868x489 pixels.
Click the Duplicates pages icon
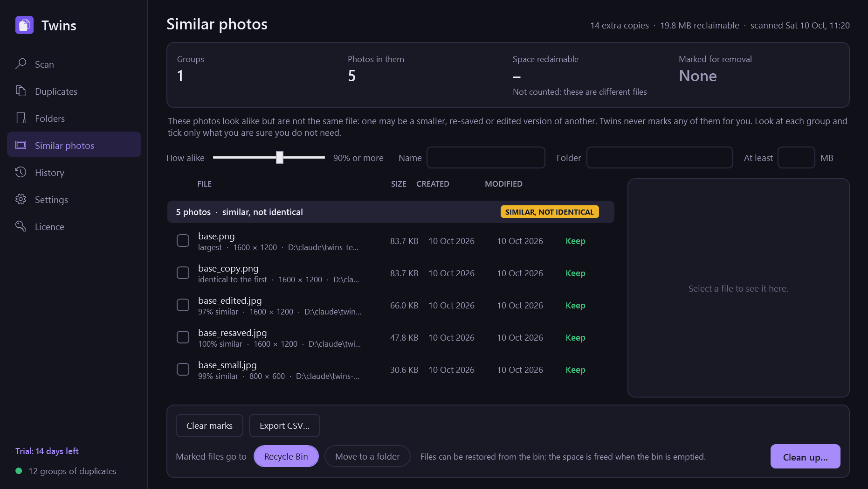[21, 91]
